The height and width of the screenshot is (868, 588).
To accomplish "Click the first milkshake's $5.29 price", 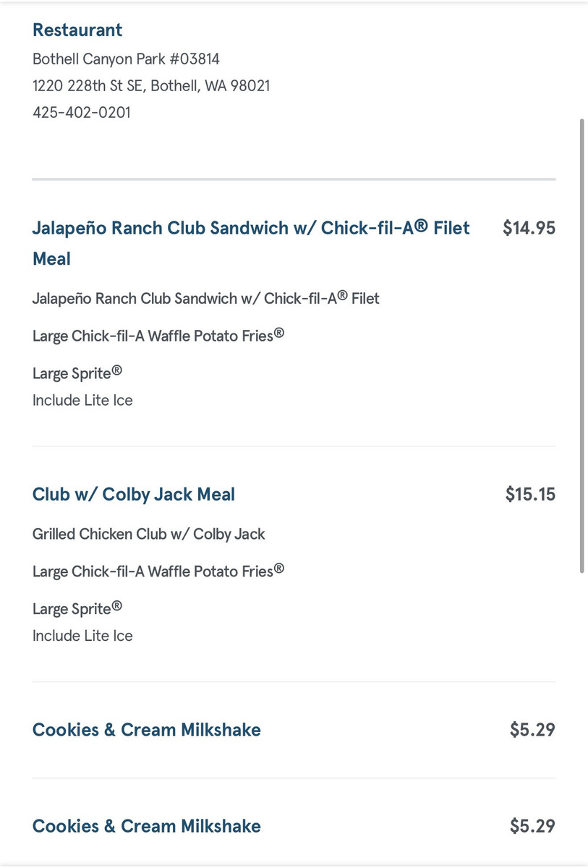I will pyautogui.click(x=532, y=730).
